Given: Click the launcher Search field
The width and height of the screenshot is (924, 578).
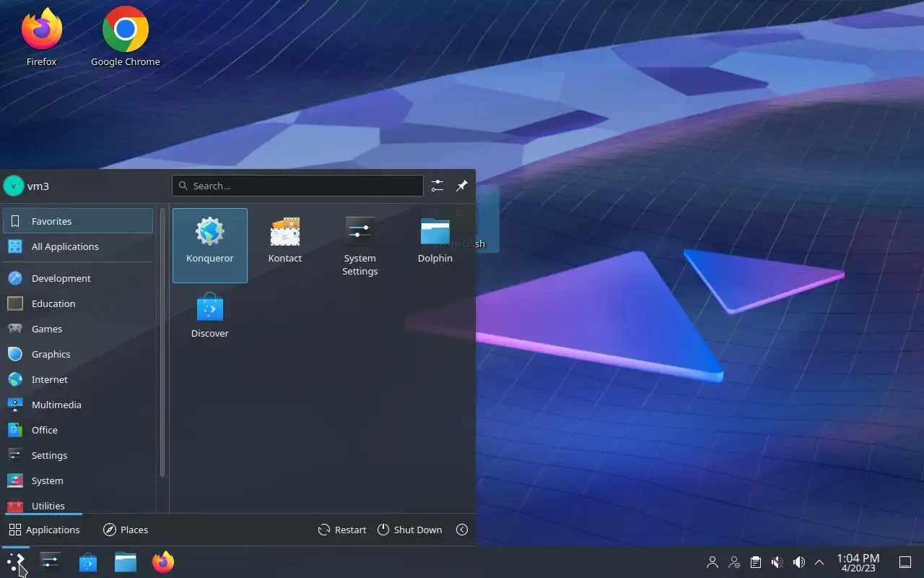Looking at the screenshot, I should [297, 186].
